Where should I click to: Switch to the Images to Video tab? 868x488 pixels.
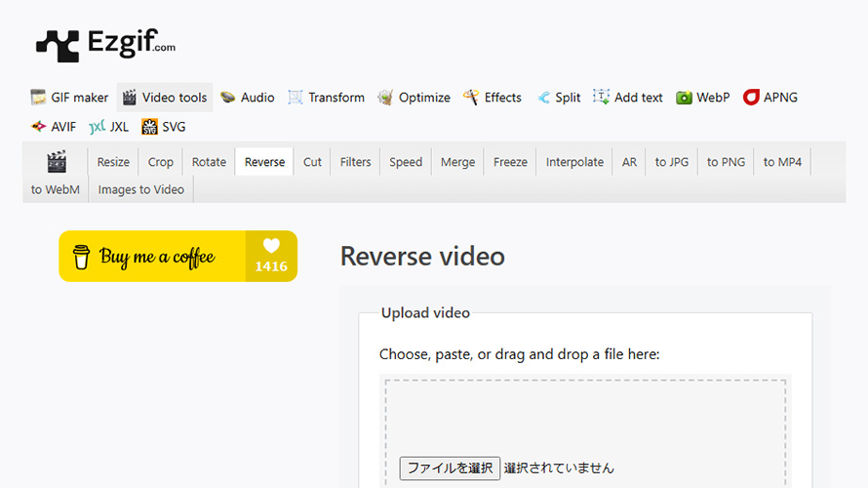141,189
